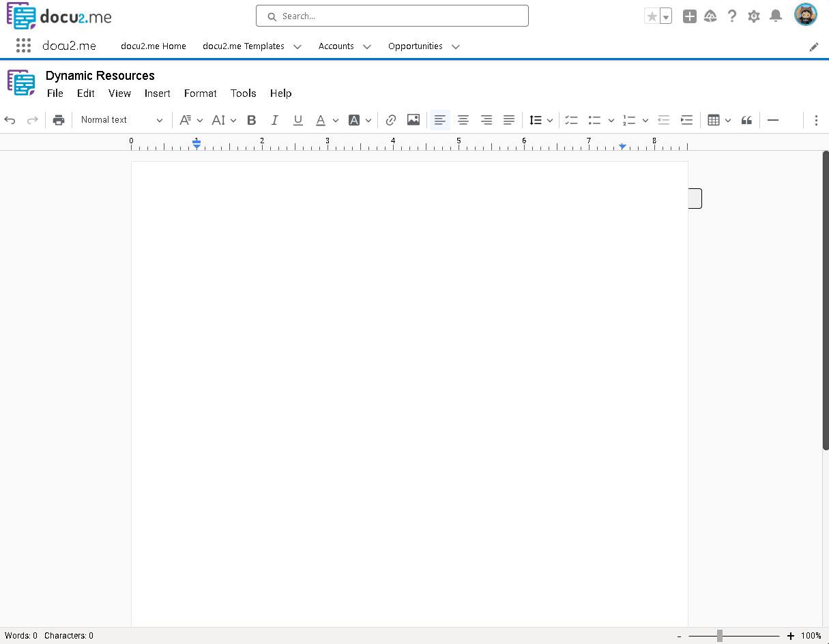This screenshot has height=644, width=829.
Task: Open the app launcher grid
Action: [23, 46]
